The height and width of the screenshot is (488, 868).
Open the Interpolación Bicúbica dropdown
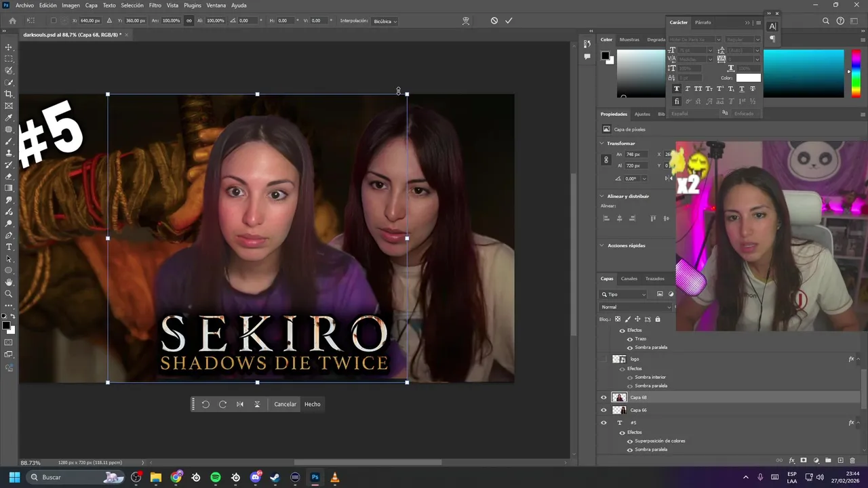[385, 21]
